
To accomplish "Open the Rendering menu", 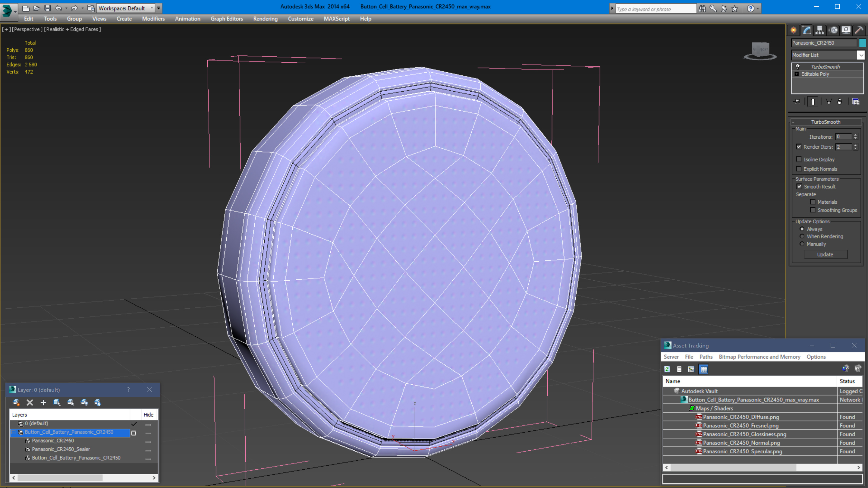I will (x=265, y=19).
